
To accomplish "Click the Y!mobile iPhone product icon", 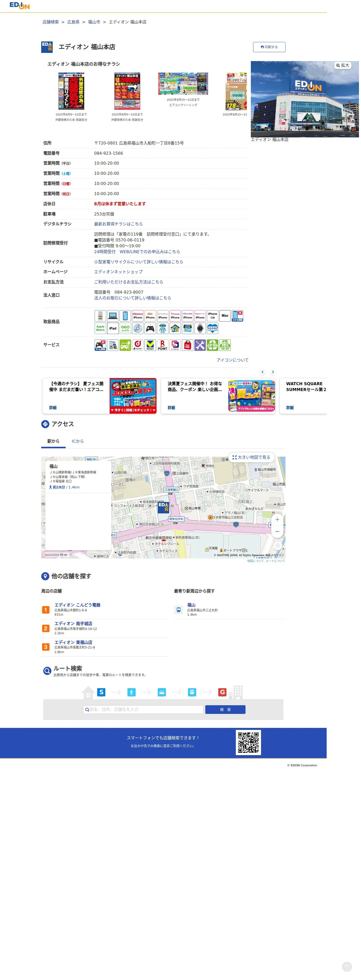I will pos(175,316).
